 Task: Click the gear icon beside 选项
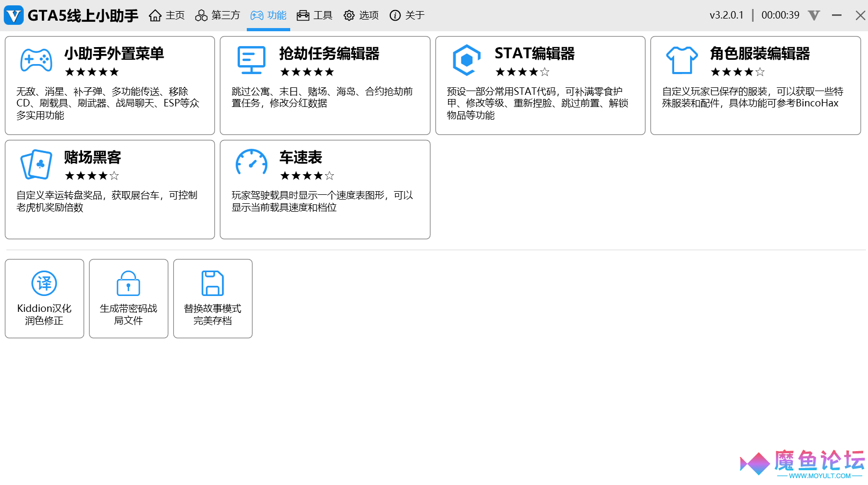click(x=349, y=15)
